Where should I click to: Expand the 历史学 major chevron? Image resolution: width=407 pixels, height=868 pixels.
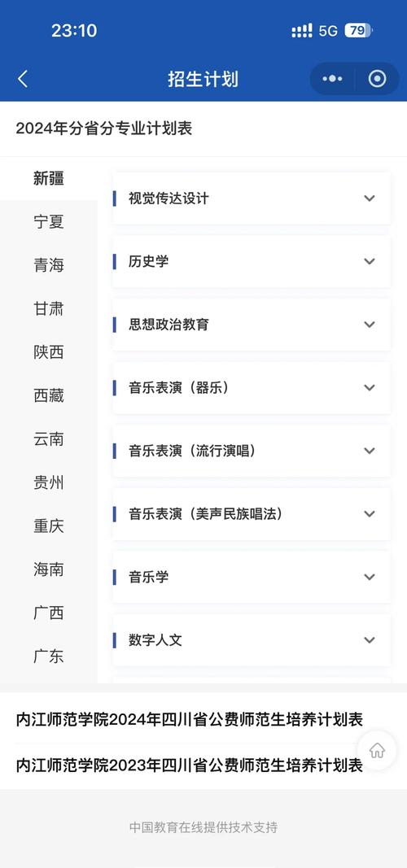point(370,261)
